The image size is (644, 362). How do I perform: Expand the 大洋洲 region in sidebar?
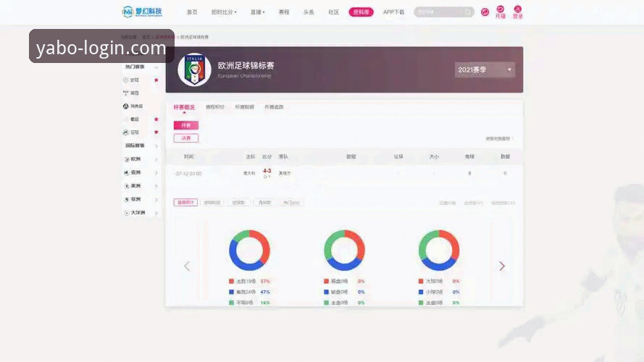coord(156,213)
